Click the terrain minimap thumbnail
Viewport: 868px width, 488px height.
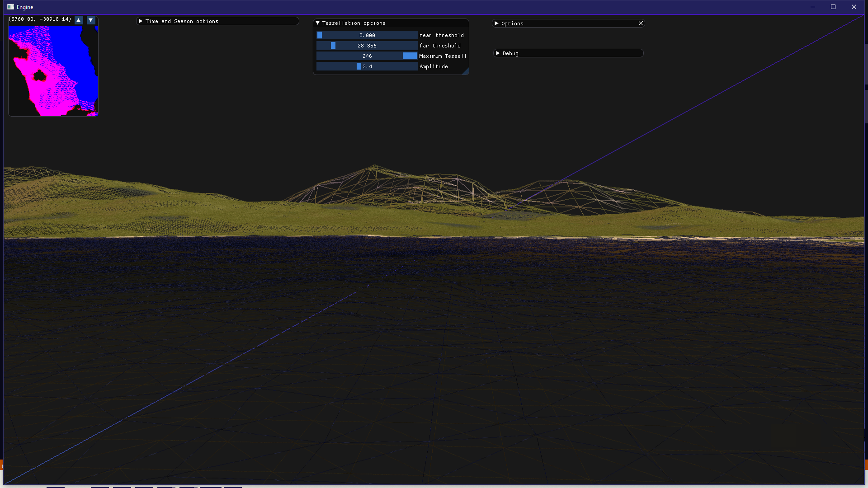point(53,71)
